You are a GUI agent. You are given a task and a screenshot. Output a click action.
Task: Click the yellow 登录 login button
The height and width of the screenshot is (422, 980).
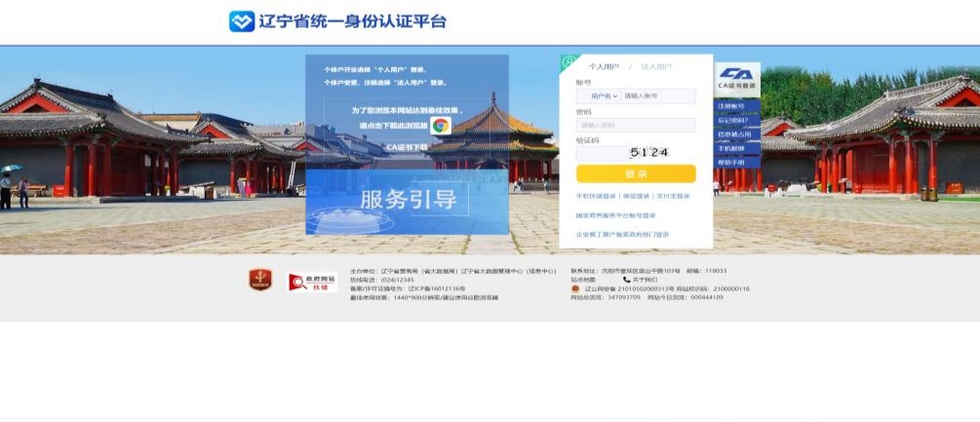(x=636, y=173)
